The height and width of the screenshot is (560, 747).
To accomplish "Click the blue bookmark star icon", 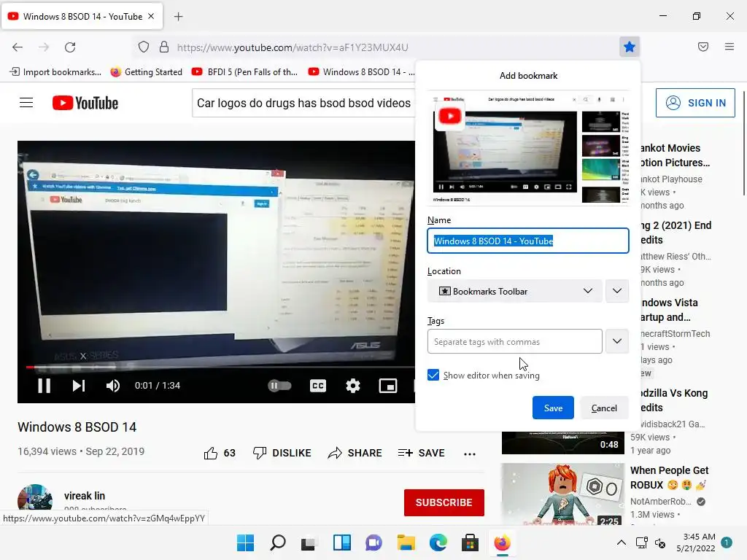I will pyautogui.click(x=630, y=47).
